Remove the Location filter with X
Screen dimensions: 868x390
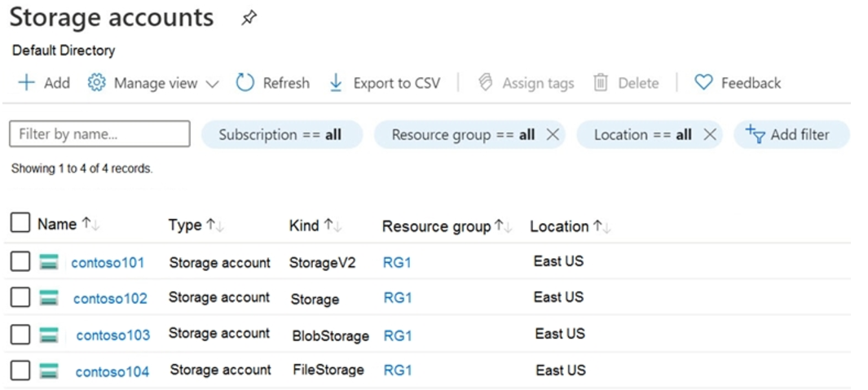tap(709, 135)
